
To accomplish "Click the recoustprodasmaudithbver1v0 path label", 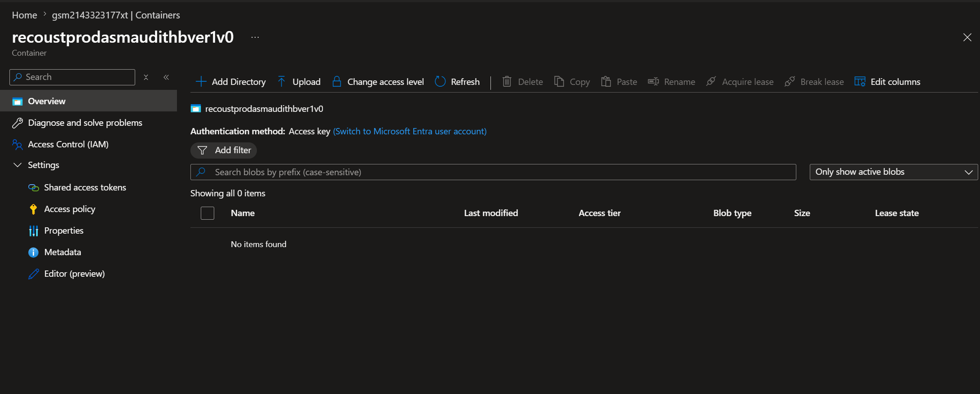I will point(264,109).
